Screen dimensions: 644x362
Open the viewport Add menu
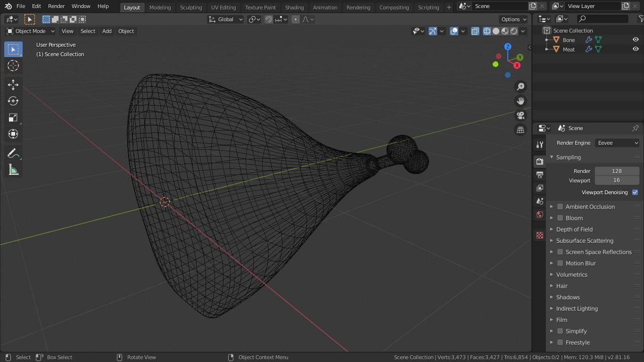click(107, 31)
